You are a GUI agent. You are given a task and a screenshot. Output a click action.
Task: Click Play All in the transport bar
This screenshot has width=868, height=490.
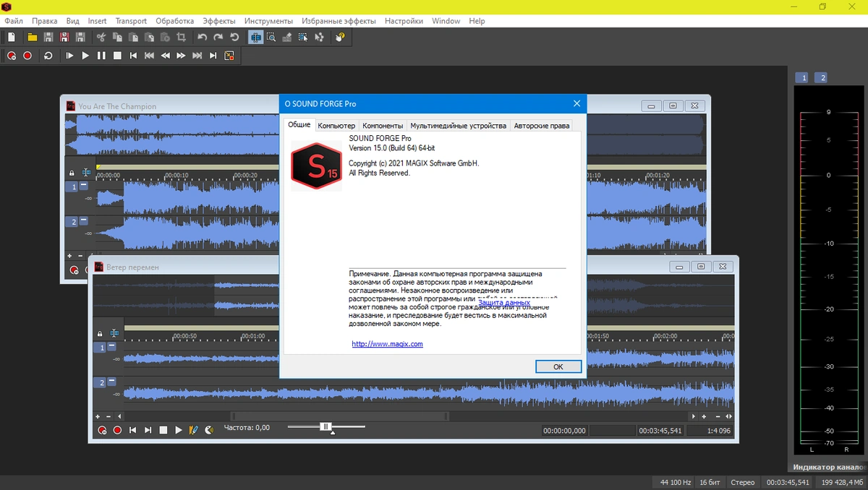click(x=69, y=56)
